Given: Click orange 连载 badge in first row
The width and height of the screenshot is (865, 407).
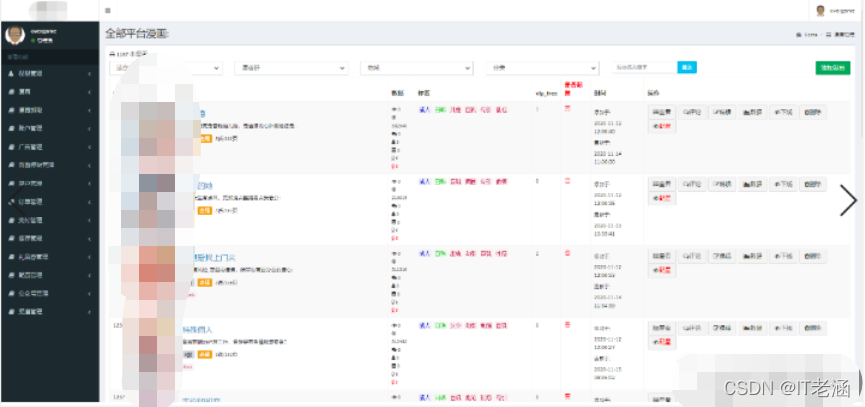Looking at the screenshot, I should [x=205, y=138].
